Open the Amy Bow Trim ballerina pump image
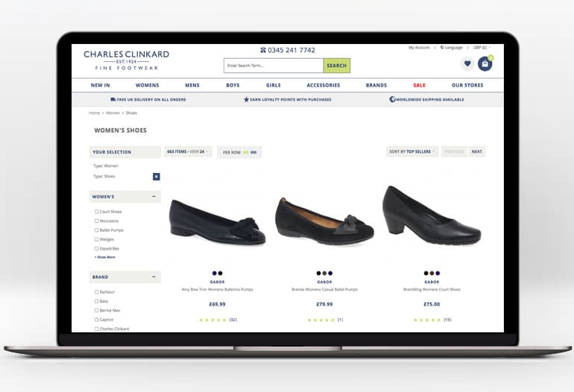The image size is (574, 392). point(218,222)
